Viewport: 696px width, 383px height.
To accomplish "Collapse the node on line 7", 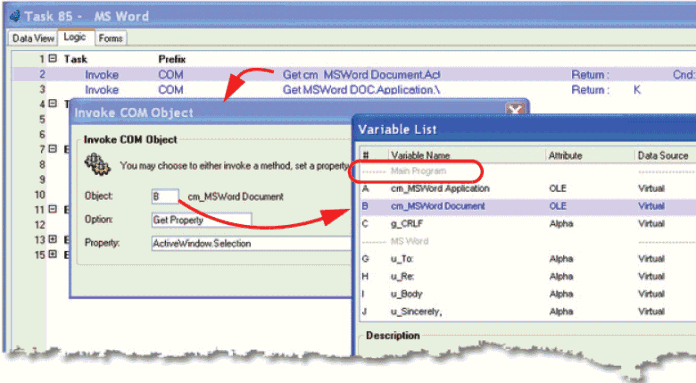I will coord(53,149).
